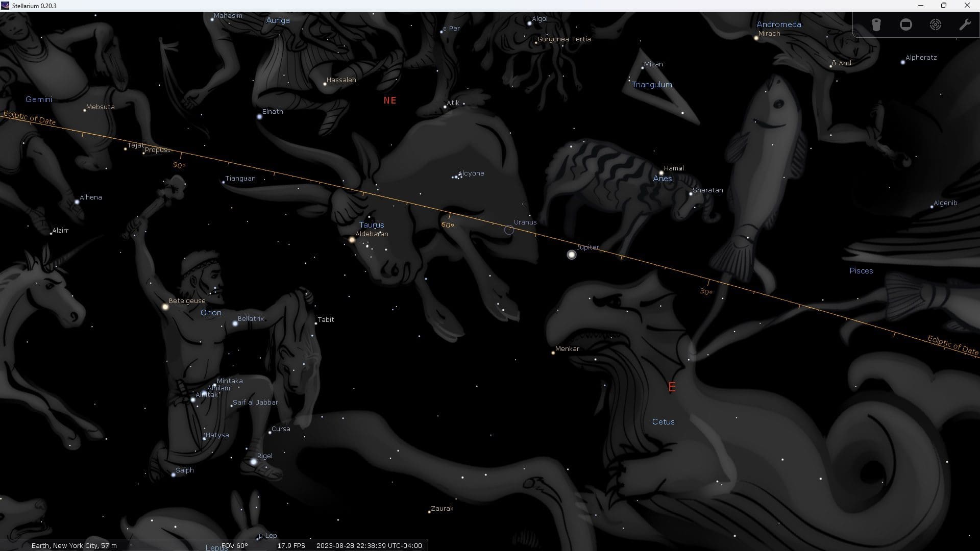The image size is (980, 551).
Task: Toggle the Oculars sensor frame icon
Action: [x=906, y=24]
